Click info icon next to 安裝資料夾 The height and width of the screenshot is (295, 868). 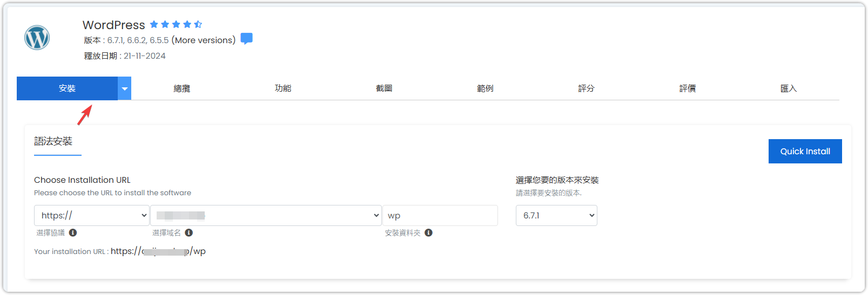click(428, 232)
